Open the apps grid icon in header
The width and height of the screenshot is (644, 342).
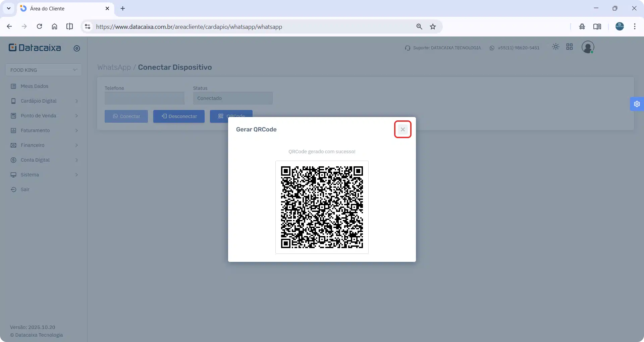coord(569,47)
